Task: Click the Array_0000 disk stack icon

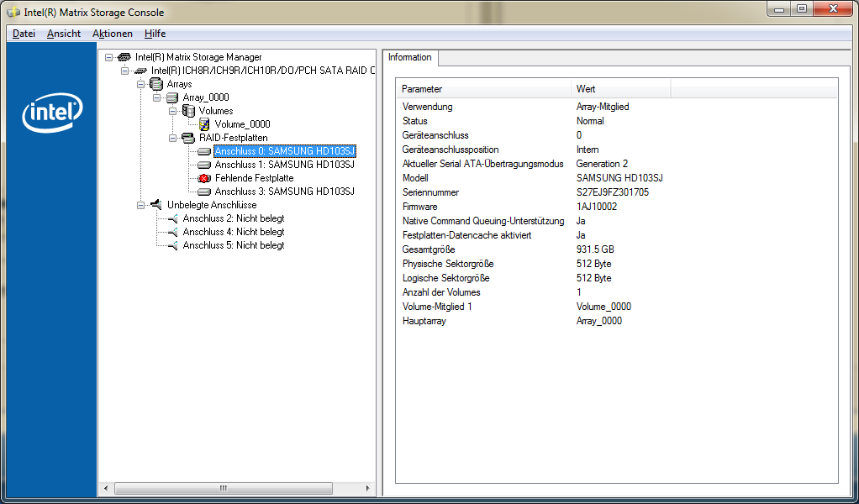Action: [172, 97]
